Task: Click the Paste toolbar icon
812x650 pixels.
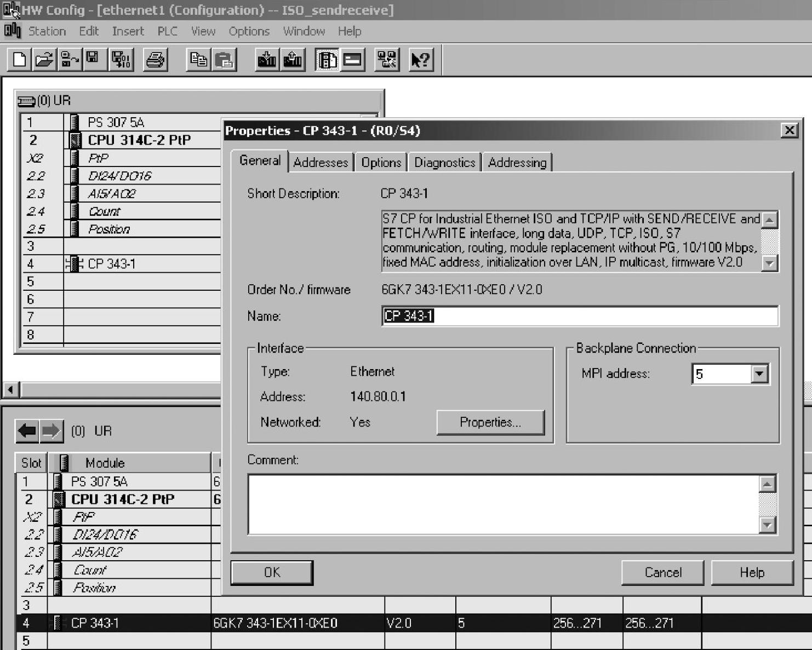Action: 224,59
